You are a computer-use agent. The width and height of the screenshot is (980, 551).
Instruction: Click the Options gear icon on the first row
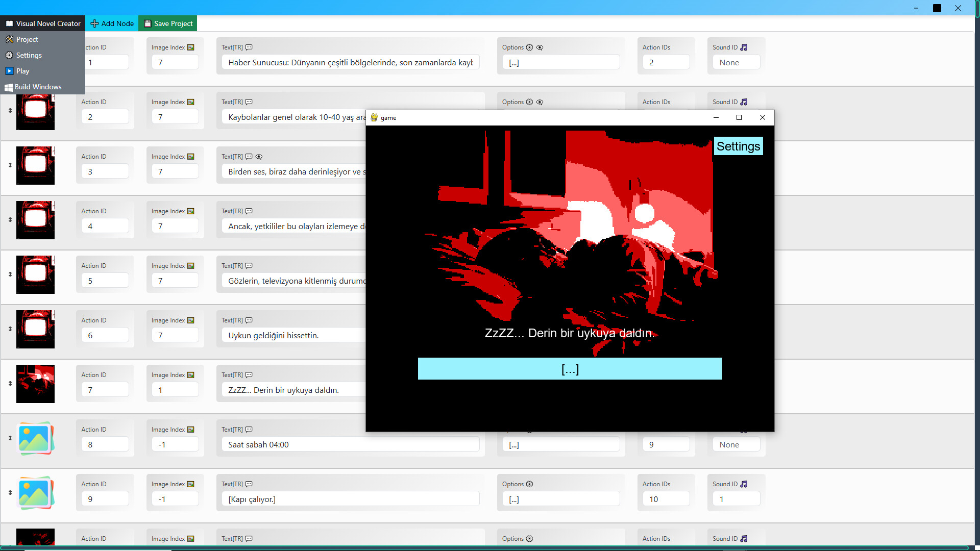(530, 47)
